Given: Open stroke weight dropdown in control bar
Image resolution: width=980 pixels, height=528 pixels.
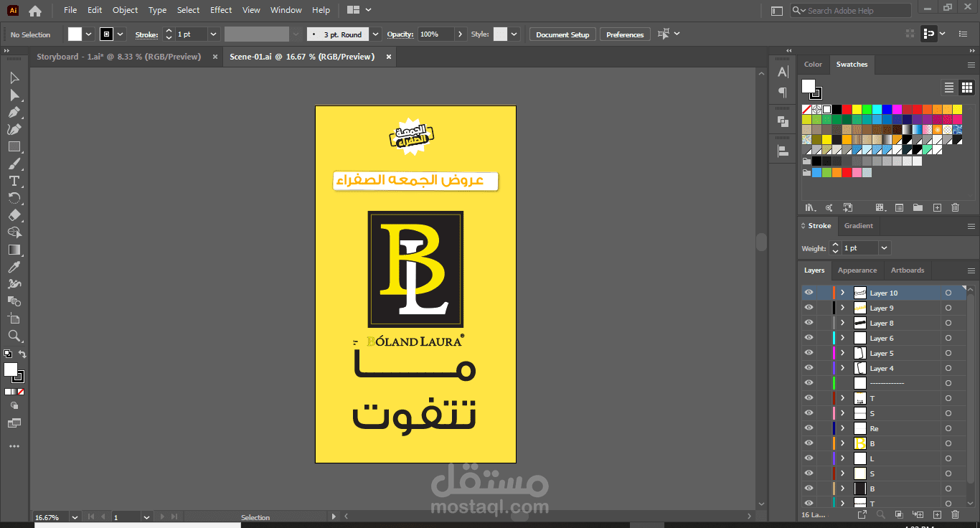Looking at the screenshot, I should [213, 34].
